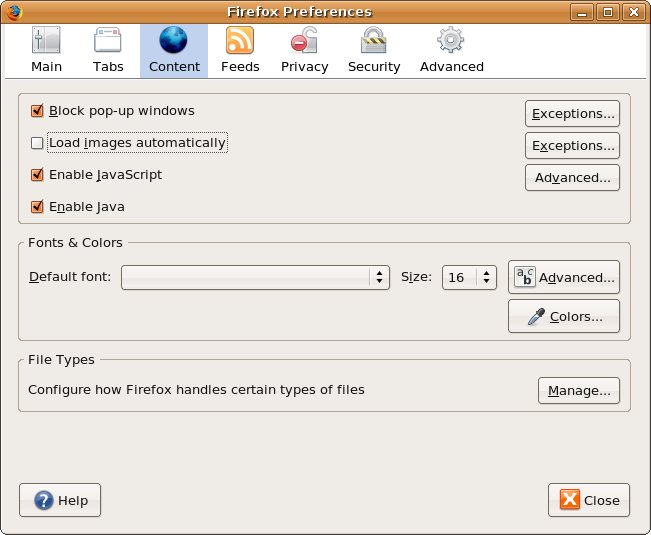Viewport: 651px width, 535px height.
Task: Uncheck the Enable Java checkbox
Action: (x=37, y=207)
